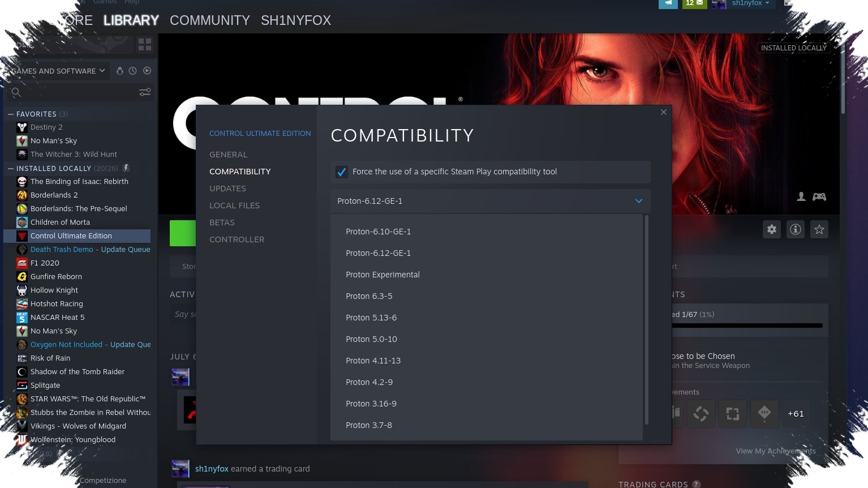Select Control Ultimate Edition in library list
The height and width of the screenshot is (488, 868).
(x=78, y=236)
